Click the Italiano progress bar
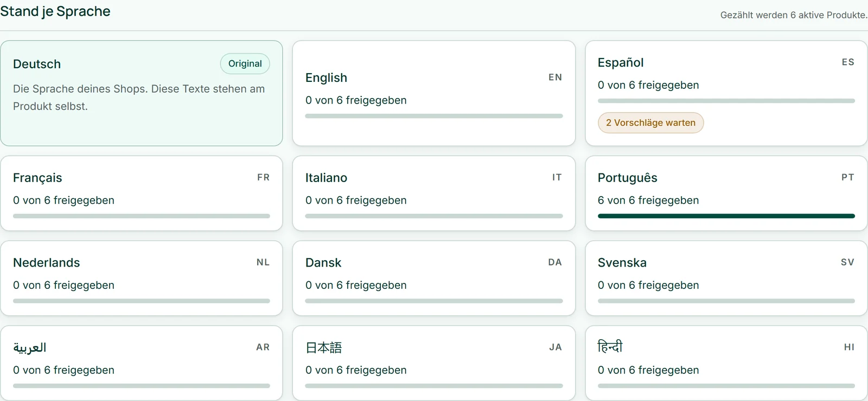868x401 pixels. [434, 216]
